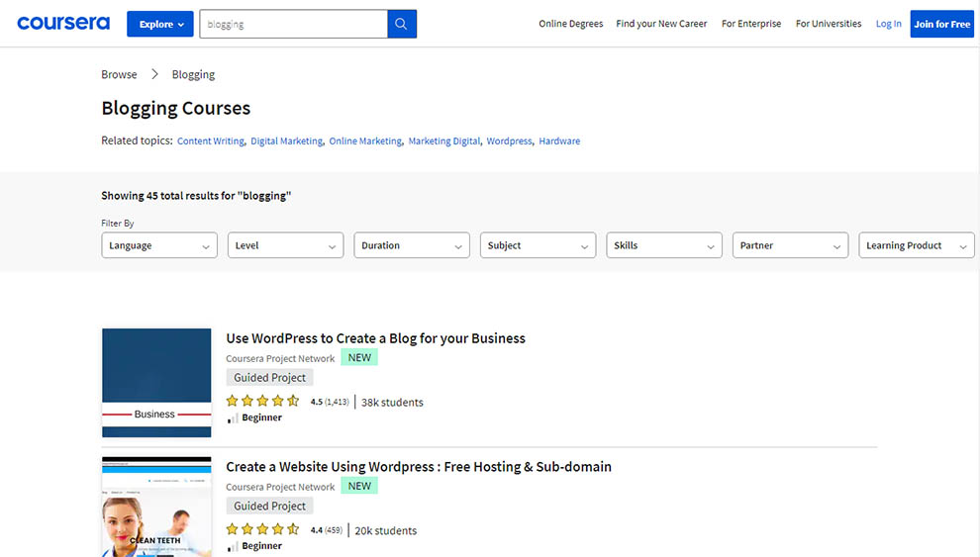Open Use WordPress to Create a Blog course
This screenshot has height=557, width=980.
coord(375,338)
